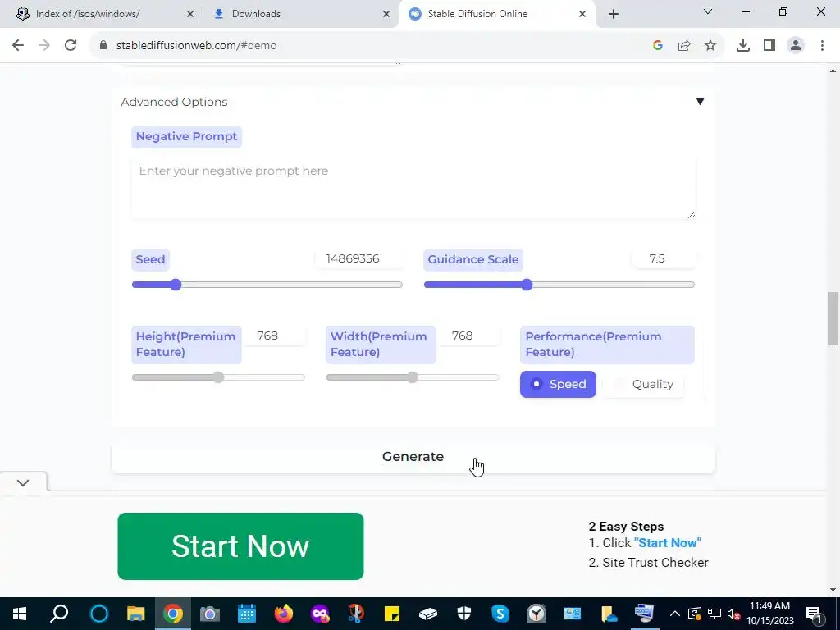Click the padlock site info icon
This screenshot has width=840, height=630.
click(x=103, y=46)
